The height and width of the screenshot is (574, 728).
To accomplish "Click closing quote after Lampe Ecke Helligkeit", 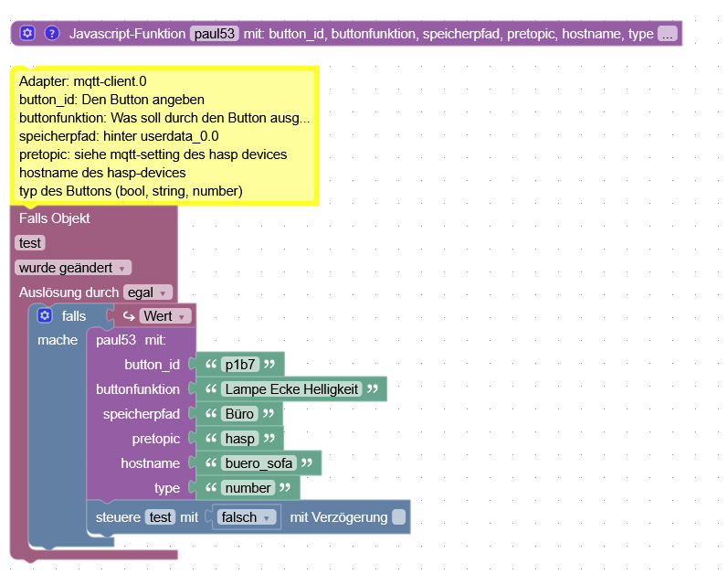I will (373, 389).
